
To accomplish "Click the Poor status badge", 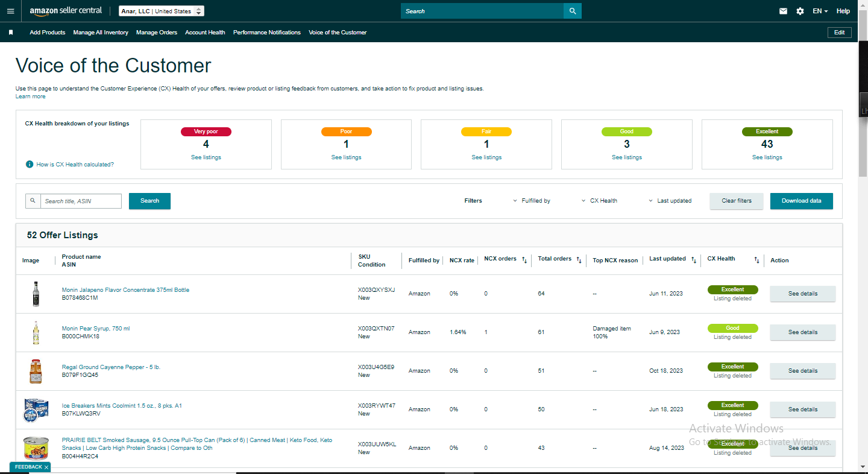I will (347, 131).
